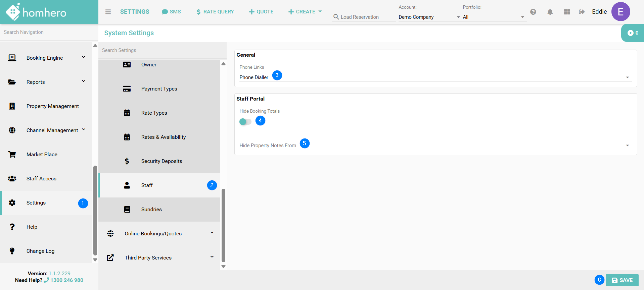Toggle the Hide Booking Totals switch

click(245, 121)
